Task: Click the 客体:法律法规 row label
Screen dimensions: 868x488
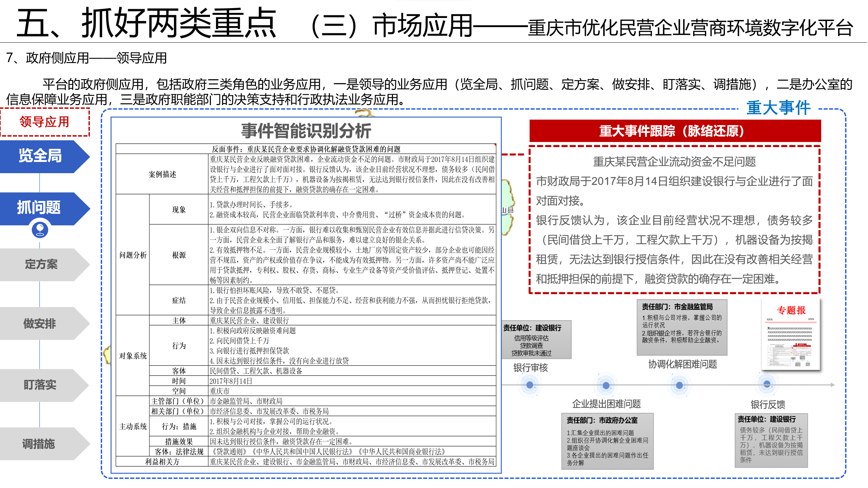Action: click(179, 451)
